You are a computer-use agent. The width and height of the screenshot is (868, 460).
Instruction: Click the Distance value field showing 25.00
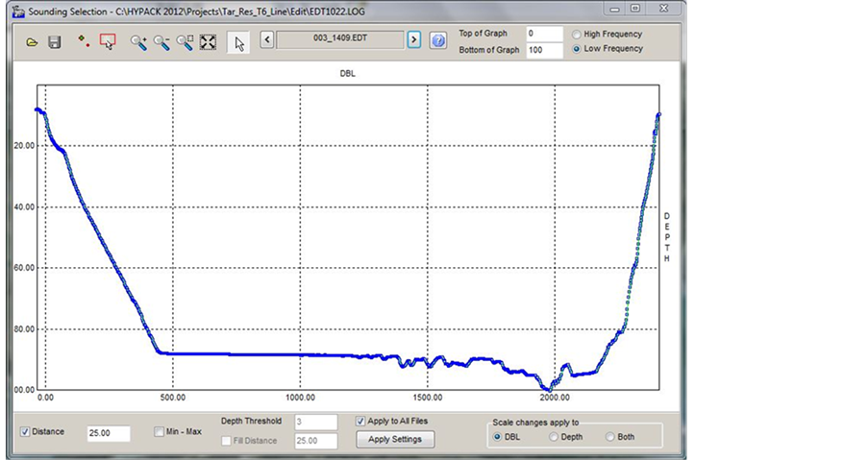coord(108,433)
